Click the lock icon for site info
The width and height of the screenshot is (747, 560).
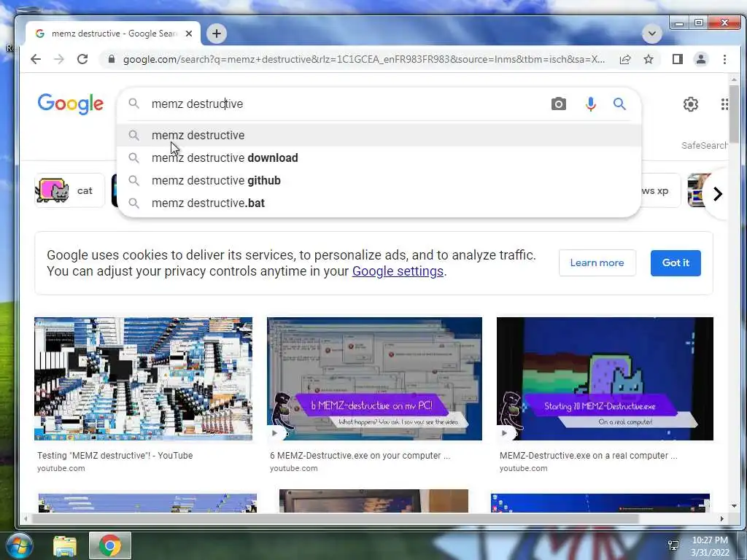(112, 59)
